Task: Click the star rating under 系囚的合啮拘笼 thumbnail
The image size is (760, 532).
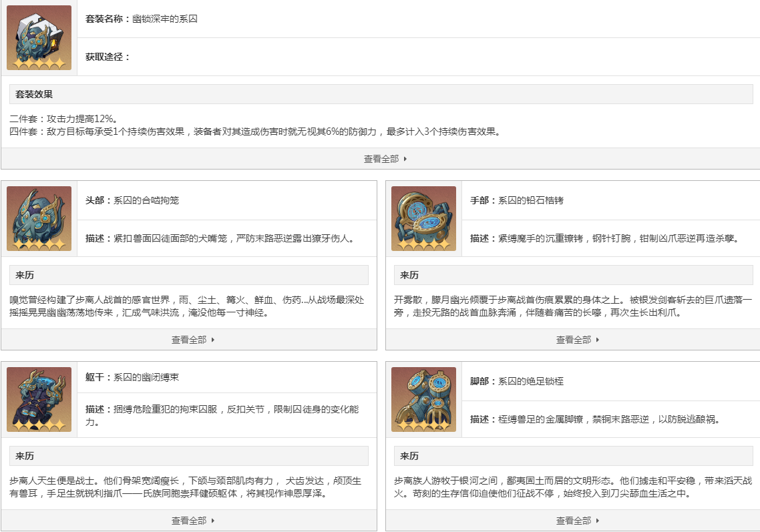Action: tap(38, 245)
